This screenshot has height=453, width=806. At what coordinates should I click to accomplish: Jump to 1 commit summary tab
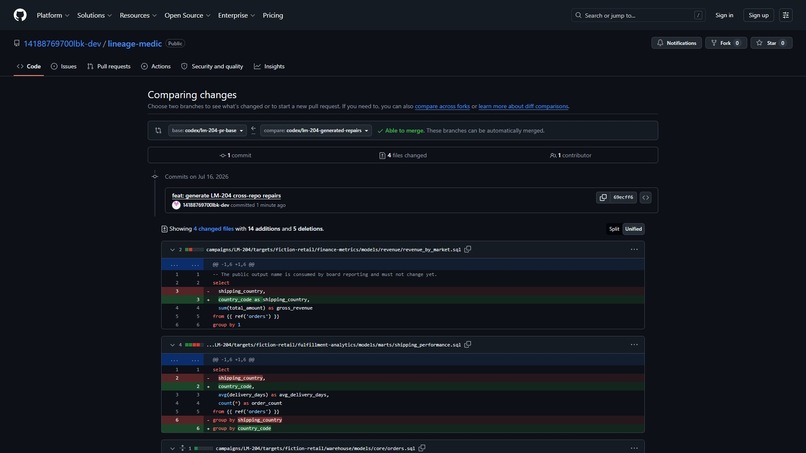click(235, 155)
